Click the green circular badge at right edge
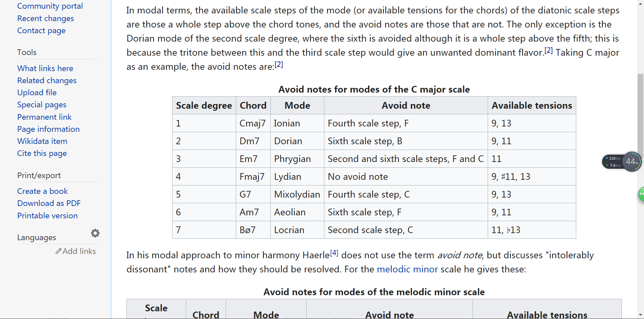This screenshot has width=644, height=319. tap(641, 194)
